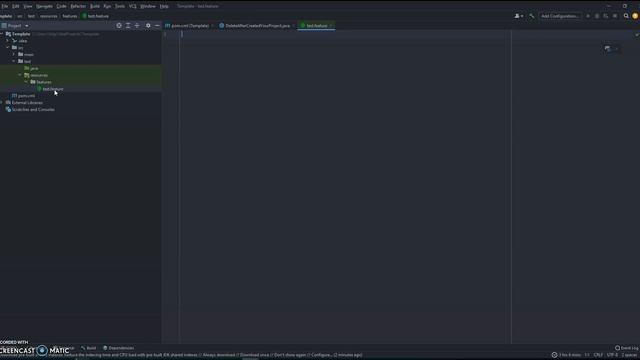Viewport: 640px width, 360px height.
Task: Click the floating reader-mode editor icon
Action: tap(607, 49)
